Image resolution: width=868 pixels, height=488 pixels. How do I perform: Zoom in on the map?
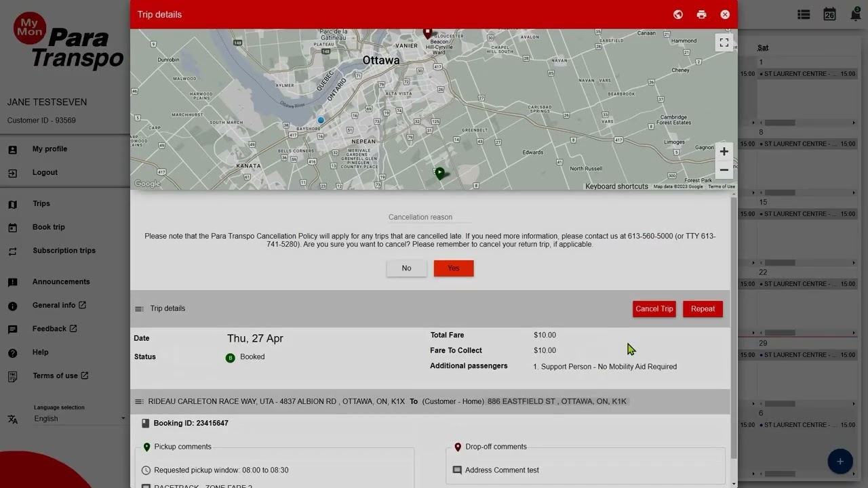[724, 151]
